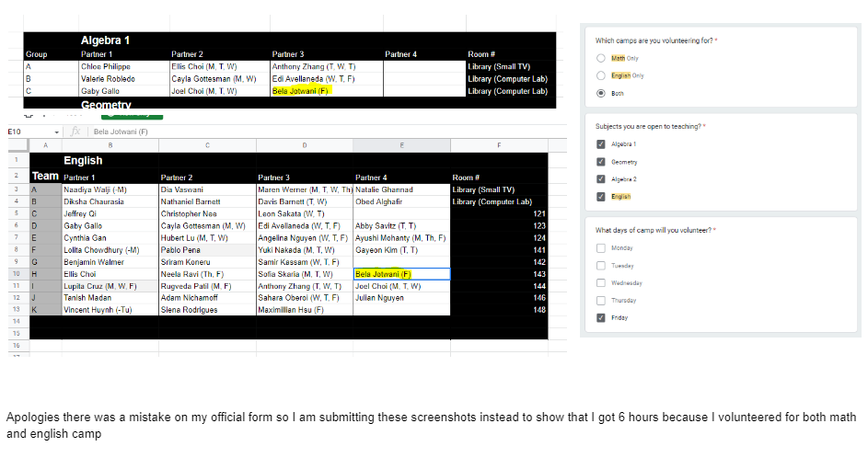
Task: Click the fx function icon in formula bar
Action: (x=75, y=132)
